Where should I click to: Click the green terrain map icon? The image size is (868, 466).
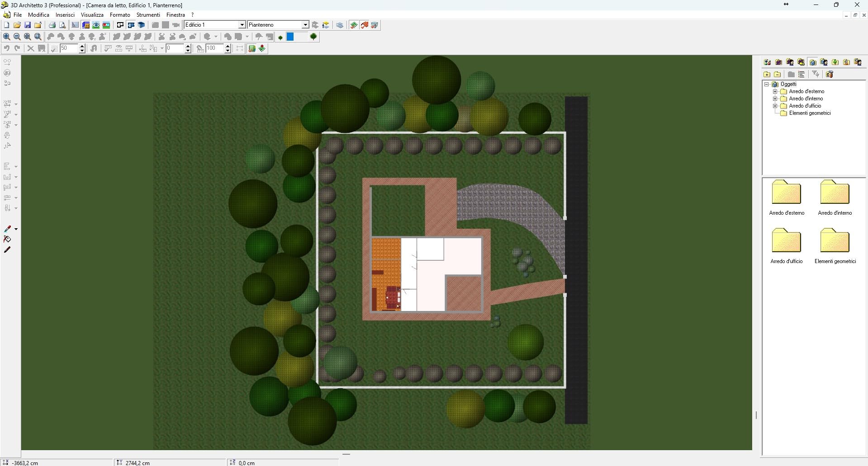(252, 48)
